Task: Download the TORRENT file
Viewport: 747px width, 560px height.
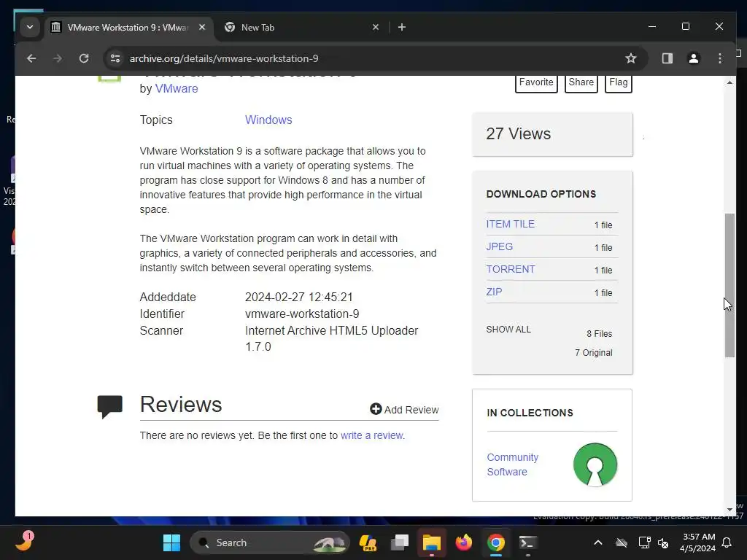Action: 510,269
